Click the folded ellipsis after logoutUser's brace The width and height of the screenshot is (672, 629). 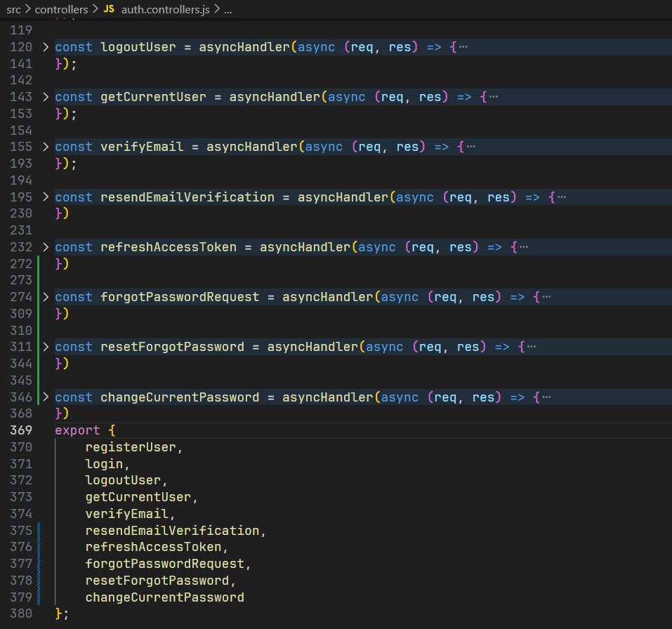tap(463, 47)
